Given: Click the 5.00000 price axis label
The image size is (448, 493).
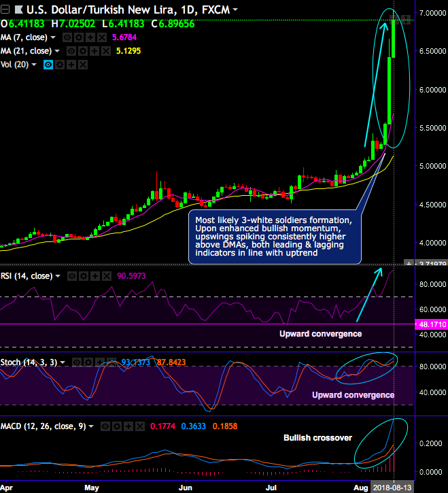Looking at the screenshot, I should (x=432, y=166).
